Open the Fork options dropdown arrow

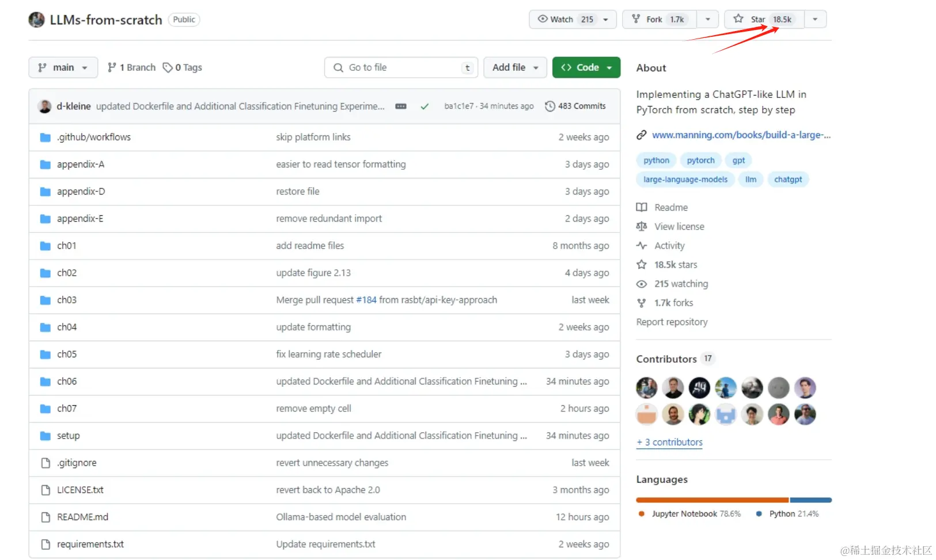pos(708,20)
